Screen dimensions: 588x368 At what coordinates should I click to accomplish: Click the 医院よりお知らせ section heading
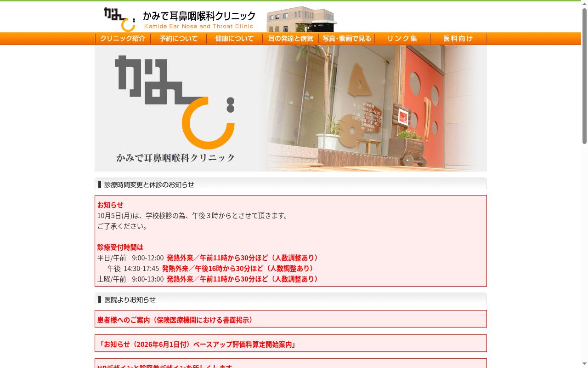[130, 299]
